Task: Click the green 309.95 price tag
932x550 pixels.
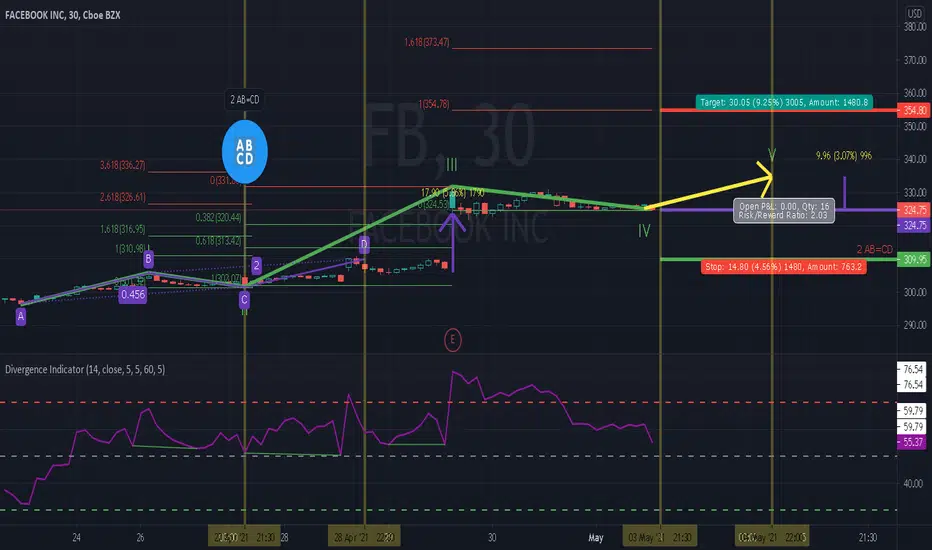Action: (914, 259)
